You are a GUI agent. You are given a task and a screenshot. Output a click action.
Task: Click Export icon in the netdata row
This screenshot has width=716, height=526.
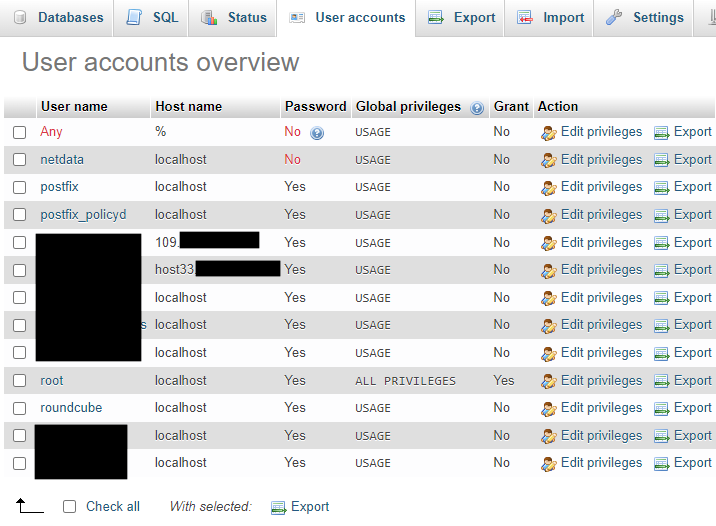pos(661,160)
